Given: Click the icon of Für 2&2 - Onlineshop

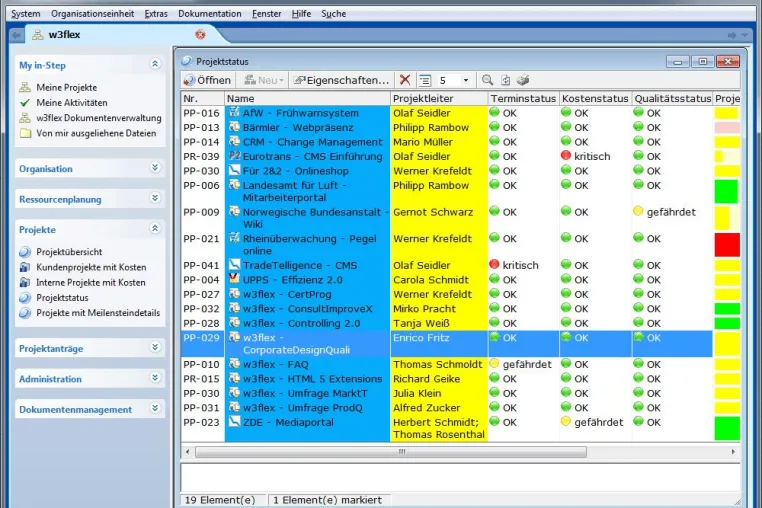Looking at the screenshot, I should 234,170.
